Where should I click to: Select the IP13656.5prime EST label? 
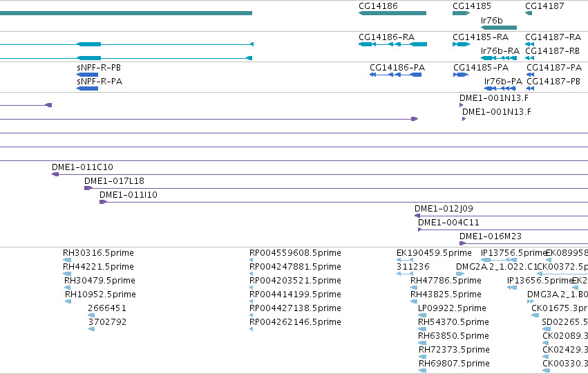point(540,281)
